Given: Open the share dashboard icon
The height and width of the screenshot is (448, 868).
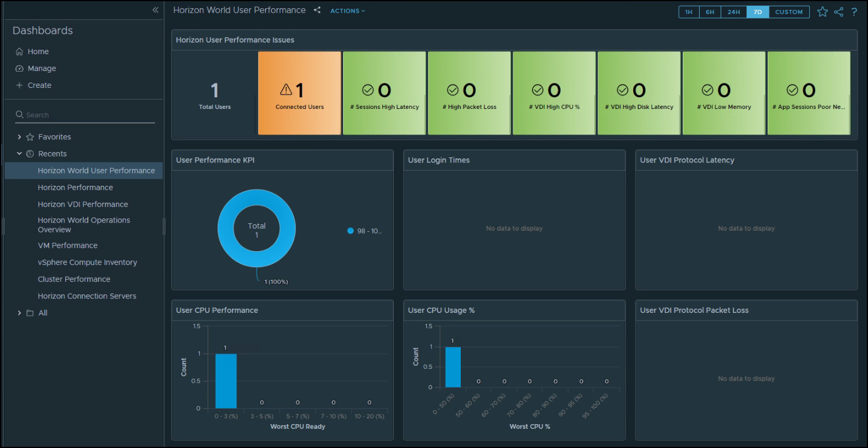Looking at the screenshot, I should click(838, 11).
